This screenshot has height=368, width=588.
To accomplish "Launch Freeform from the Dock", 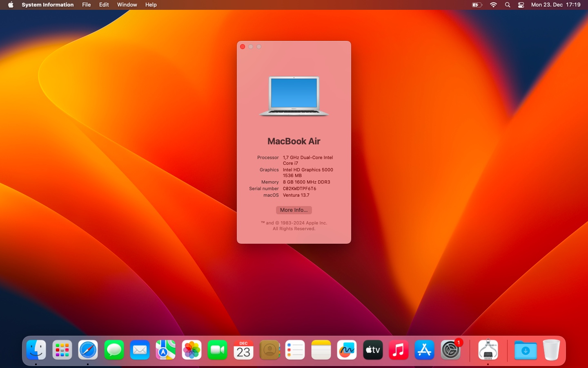I will [347, 350].
